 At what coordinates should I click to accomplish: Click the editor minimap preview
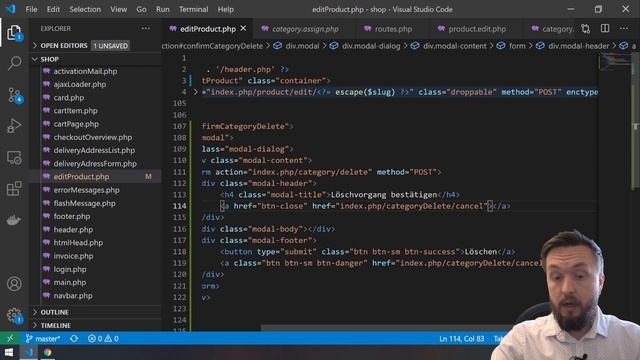coord(616,62)
